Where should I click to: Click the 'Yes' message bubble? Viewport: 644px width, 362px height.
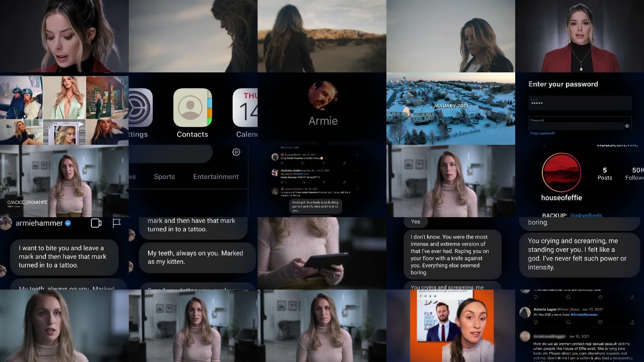[x=416, y=222]
